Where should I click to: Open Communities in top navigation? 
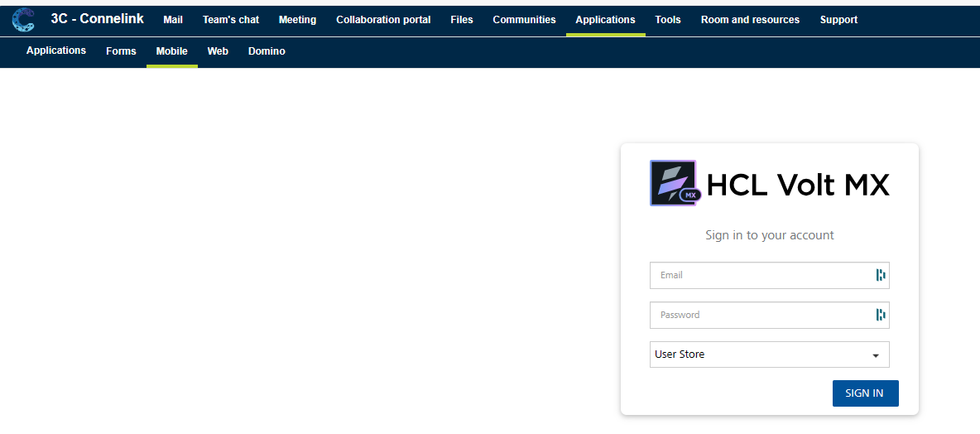coord(525,20)
